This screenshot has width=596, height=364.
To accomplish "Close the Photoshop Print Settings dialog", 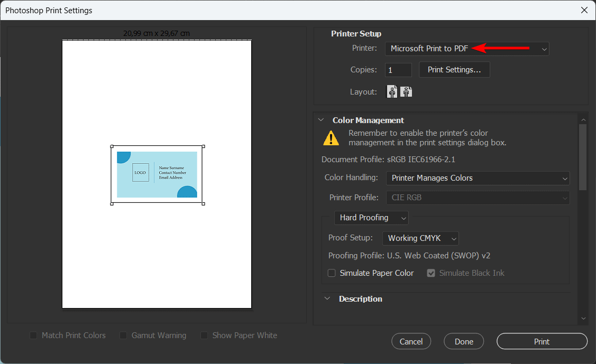I will pyautogui.click(x=584, y=10).
